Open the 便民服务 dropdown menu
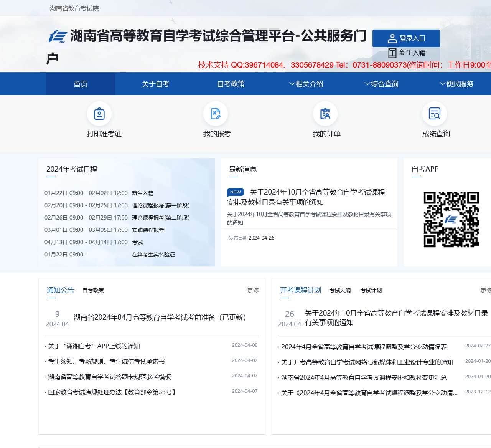The width and height of the screenshot is (491, 448). 459,84
